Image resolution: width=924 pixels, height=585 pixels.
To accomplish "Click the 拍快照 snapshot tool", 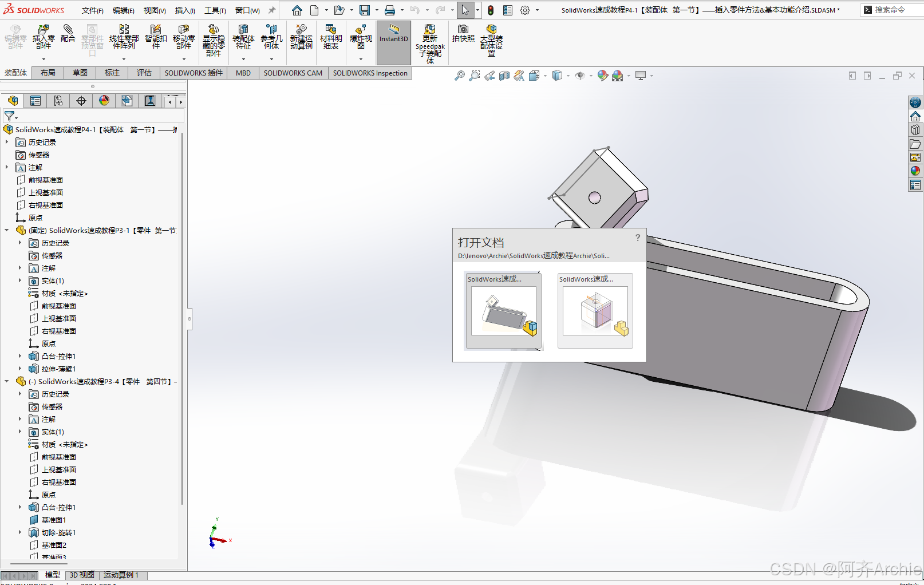I will 463,33.
